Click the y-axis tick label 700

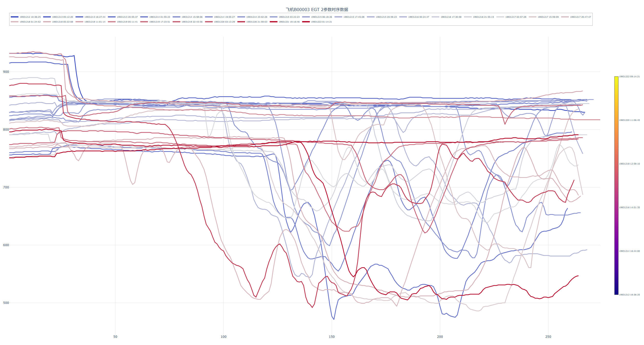point(6,187)
